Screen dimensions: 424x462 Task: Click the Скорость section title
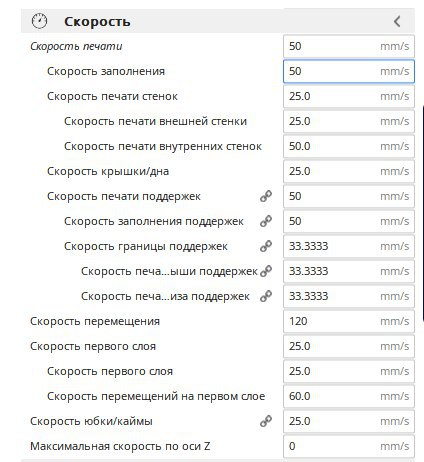tap(97, 22)
